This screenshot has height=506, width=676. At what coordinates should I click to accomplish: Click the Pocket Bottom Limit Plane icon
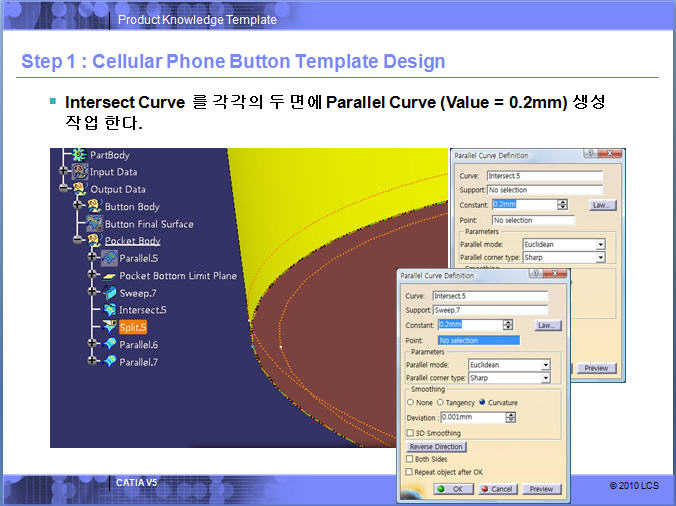[108, 276]
